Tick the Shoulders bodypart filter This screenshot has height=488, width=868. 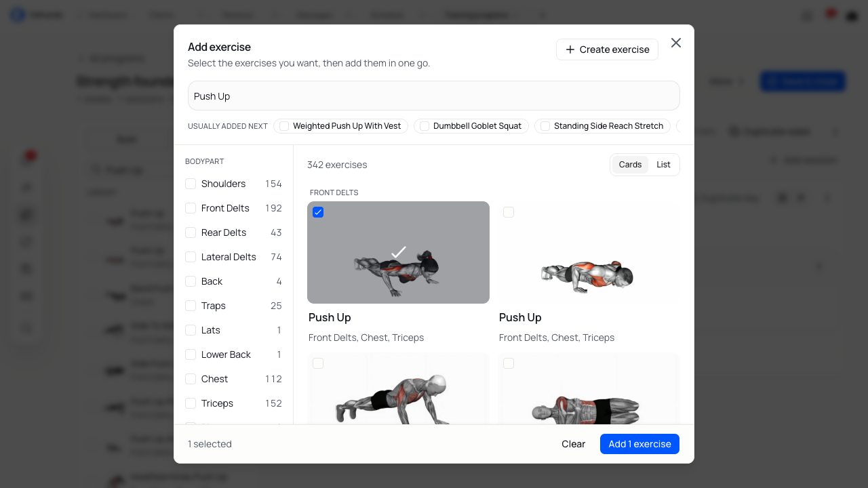point(191,184)
